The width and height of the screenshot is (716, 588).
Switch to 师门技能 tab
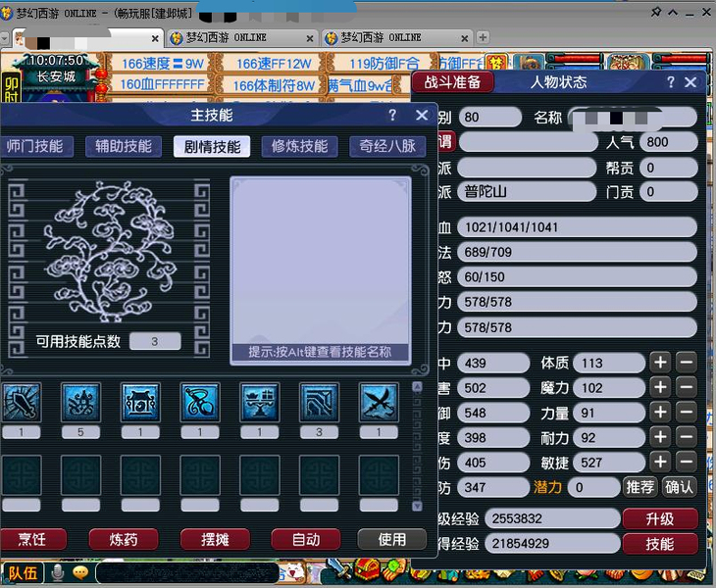(x=35, y=146)
